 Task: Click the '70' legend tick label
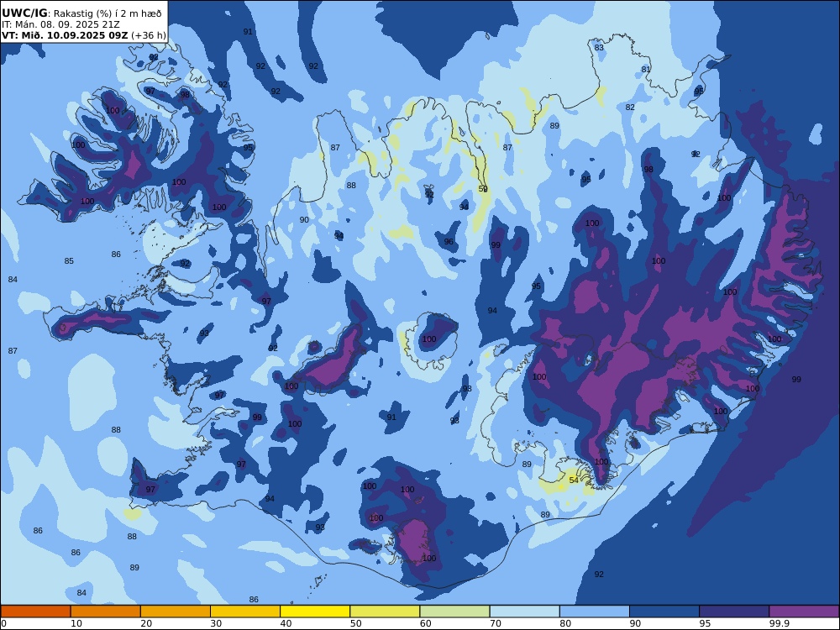coord(496,623)
